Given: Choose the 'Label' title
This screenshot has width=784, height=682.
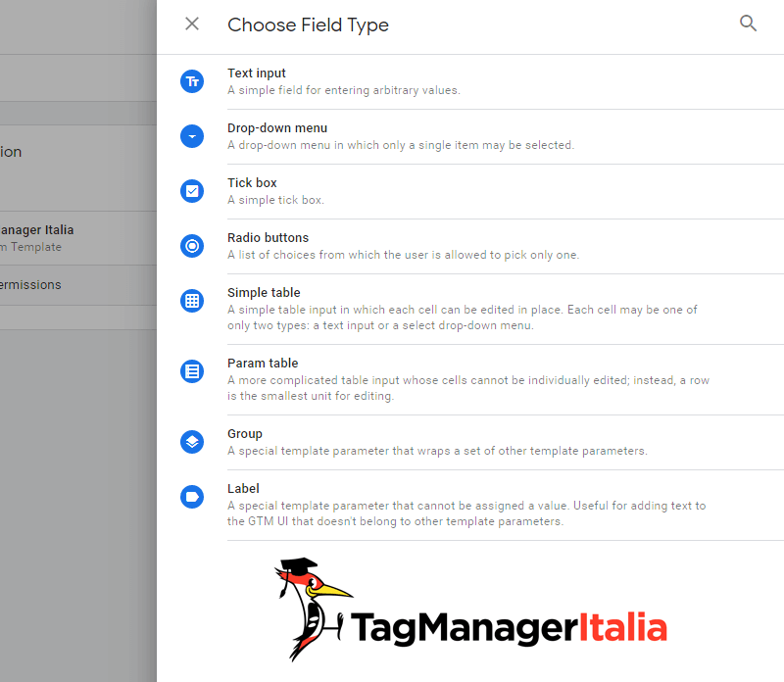Looking at the screenshot, I should [x=243, y=489].
